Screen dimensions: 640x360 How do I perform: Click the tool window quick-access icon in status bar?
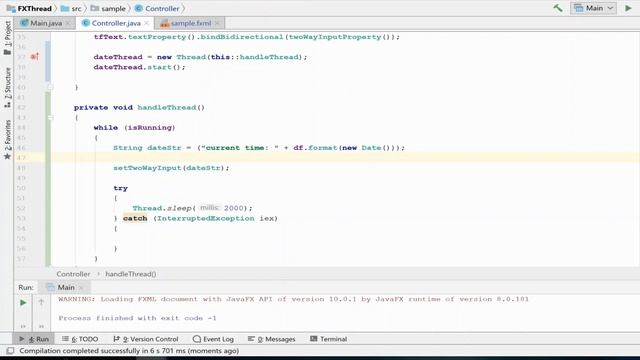(10, 351)
